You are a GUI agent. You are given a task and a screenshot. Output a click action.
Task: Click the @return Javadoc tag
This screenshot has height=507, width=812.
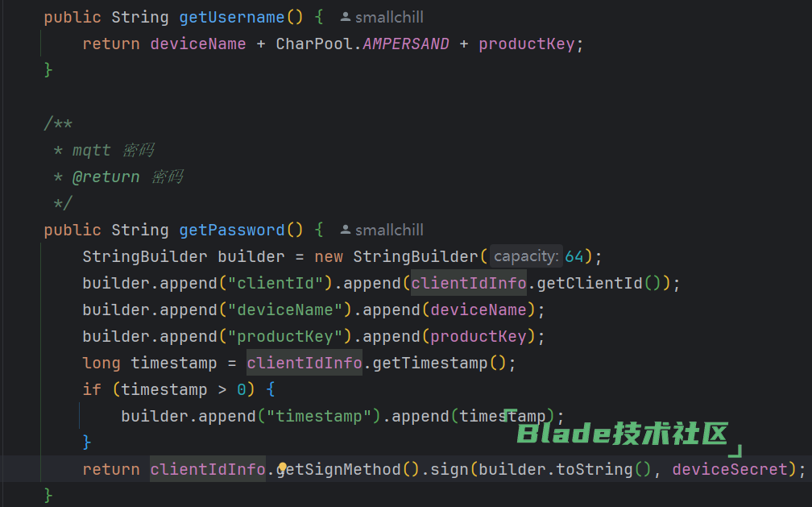point(106,177)
